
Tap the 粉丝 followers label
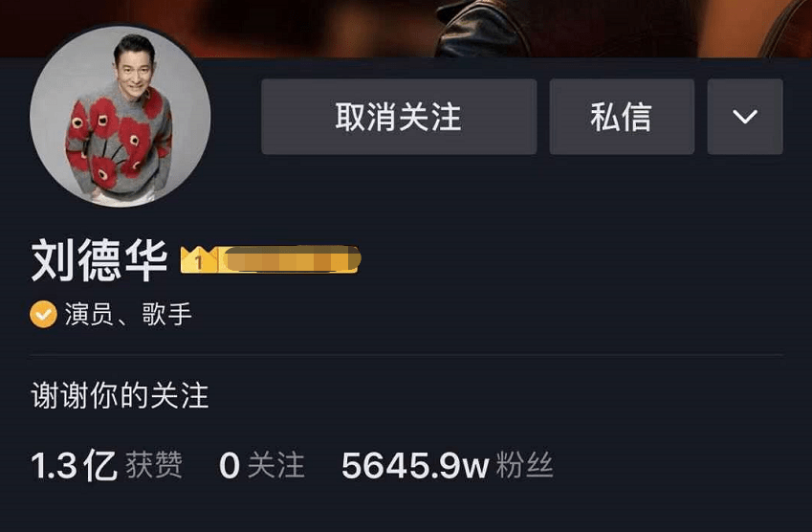(524, 465)
